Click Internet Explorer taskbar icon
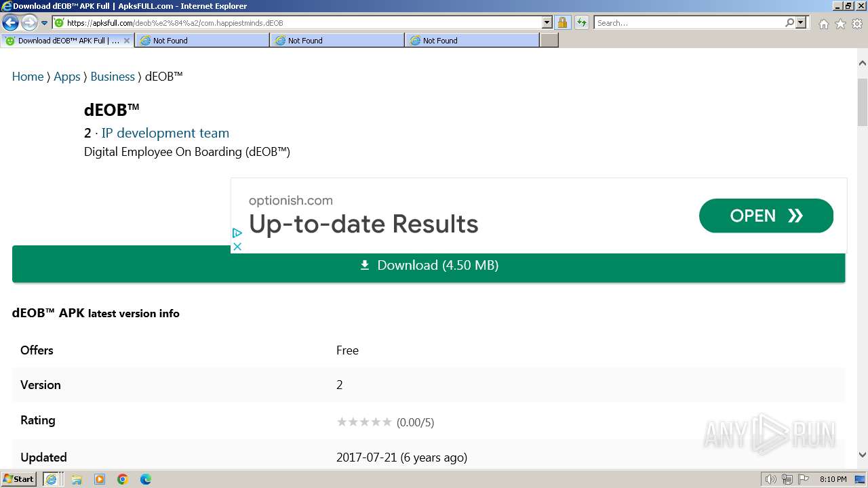 point(52,479)
